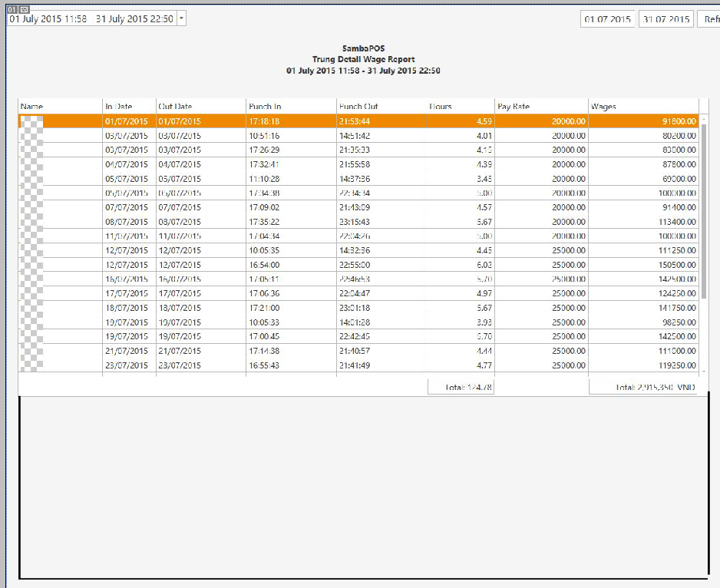Click the start date field 01 07 2015
The height and width of the screenshot is (588, 720).
(607, 19)
